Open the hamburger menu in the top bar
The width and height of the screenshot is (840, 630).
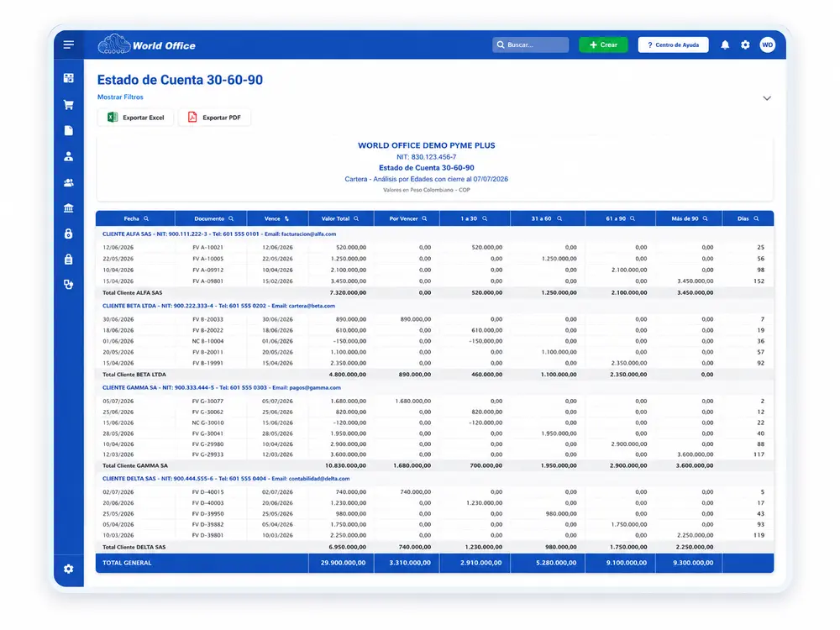point(69,45)
